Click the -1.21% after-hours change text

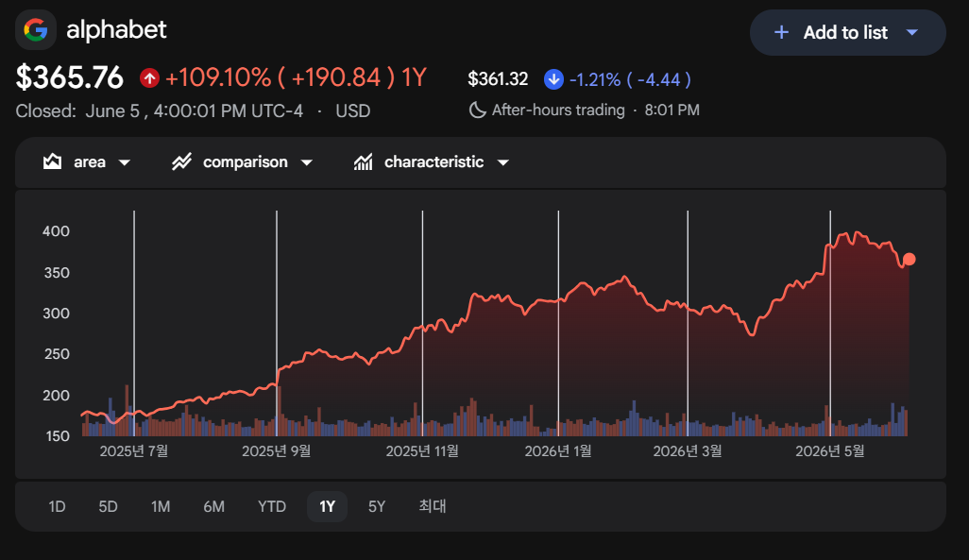[594, 79]
